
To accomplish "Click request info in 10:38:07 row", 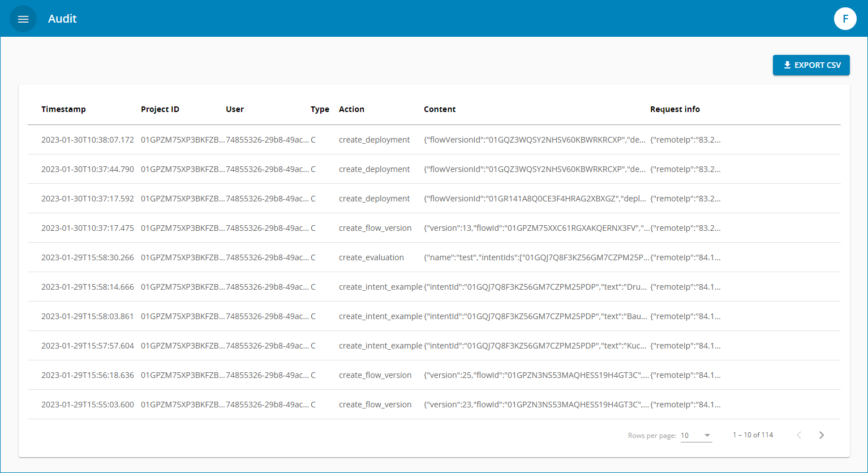I will [685, 140].
